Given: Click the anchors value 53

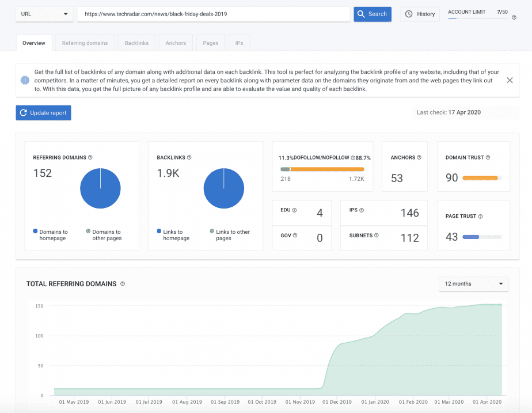Looking at the screenshot, I should [x=397, y=178].
